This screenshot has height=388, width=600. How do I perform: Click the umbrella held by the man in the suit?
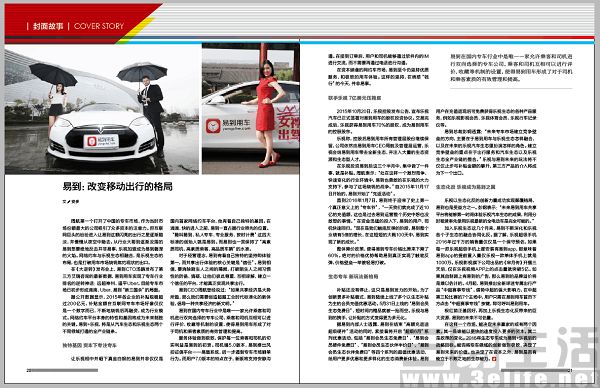[x=142, y=72]
